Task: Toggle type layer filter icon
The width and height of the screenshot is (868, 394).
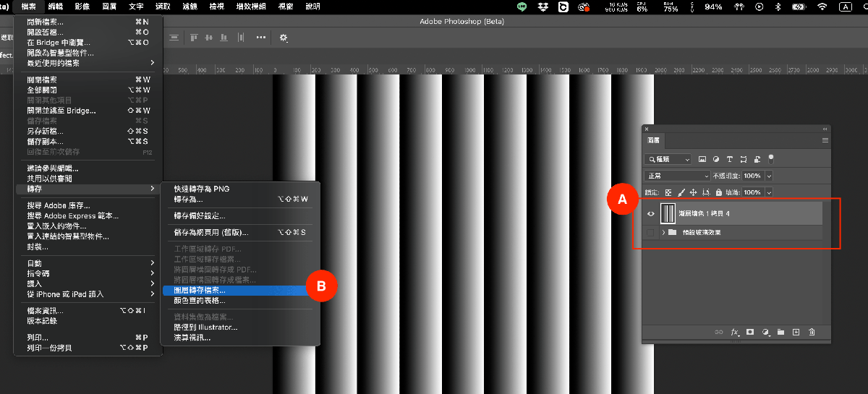Action: (x=730, y=159)
